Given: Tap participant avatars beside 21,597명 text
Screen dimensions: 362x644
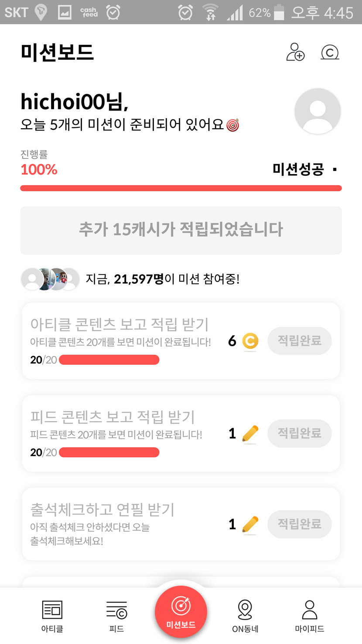Looking at the screenshot, I should coord(50,279).
